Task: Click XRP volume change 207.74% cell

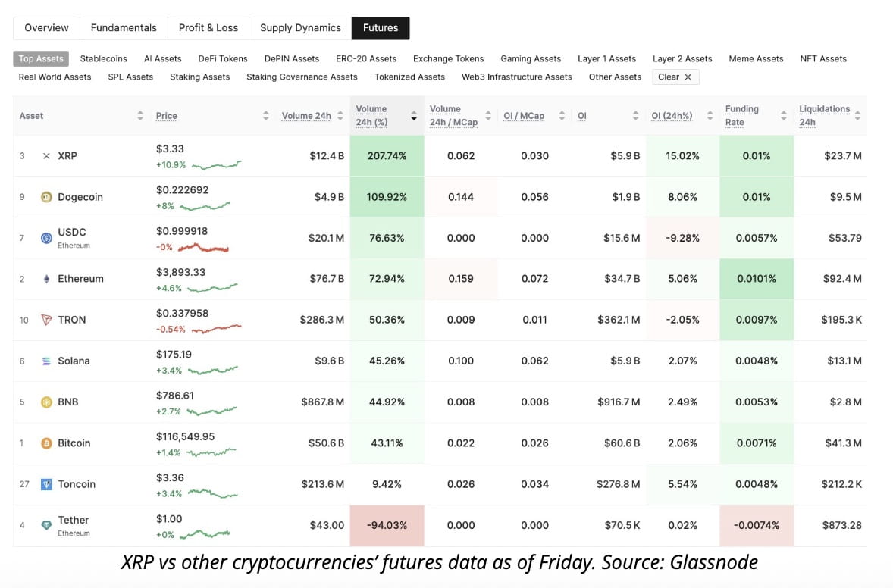Action: (387, 156)
